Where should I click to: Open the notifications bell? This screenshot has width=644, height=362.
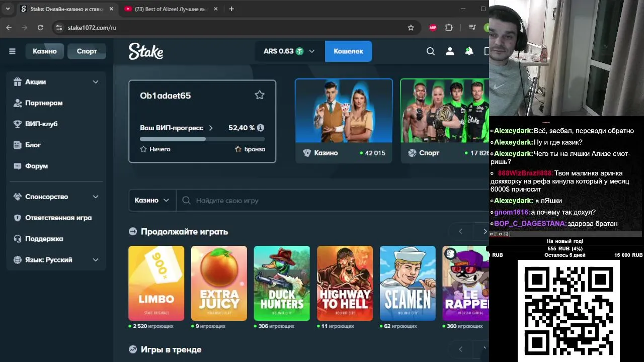[469, 51]
